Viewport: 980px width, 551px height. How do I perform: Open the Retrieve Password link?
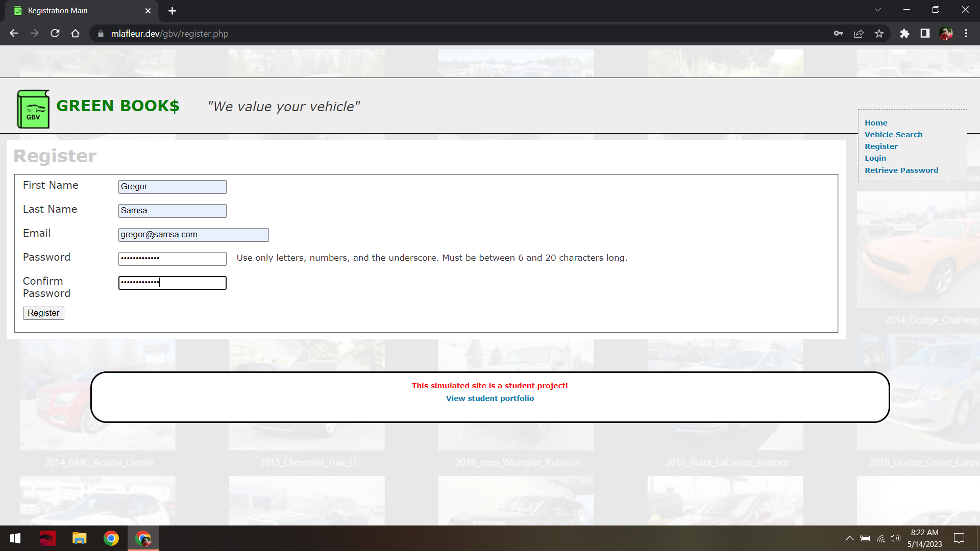[x=901, y=170]
